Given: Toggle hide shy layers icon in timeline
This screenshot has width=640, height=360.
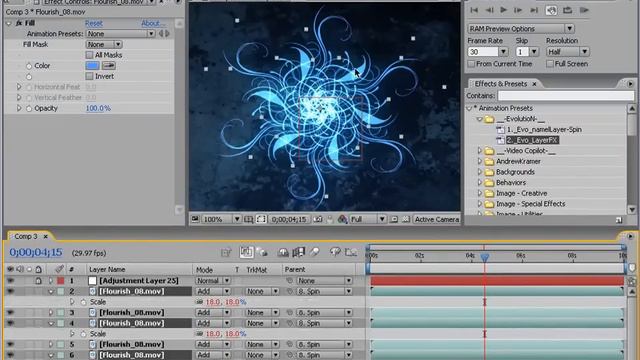Looking at the screenshot, I should pyautogui.click(x=283, y=253).
